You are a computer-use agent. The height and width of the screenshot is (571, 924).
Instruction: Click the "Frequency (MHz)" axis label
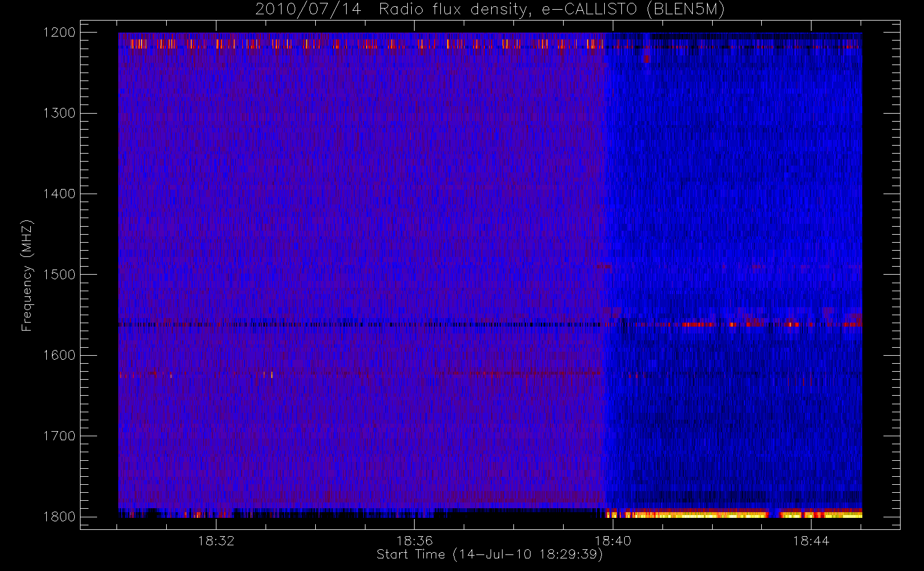point(26,275)
